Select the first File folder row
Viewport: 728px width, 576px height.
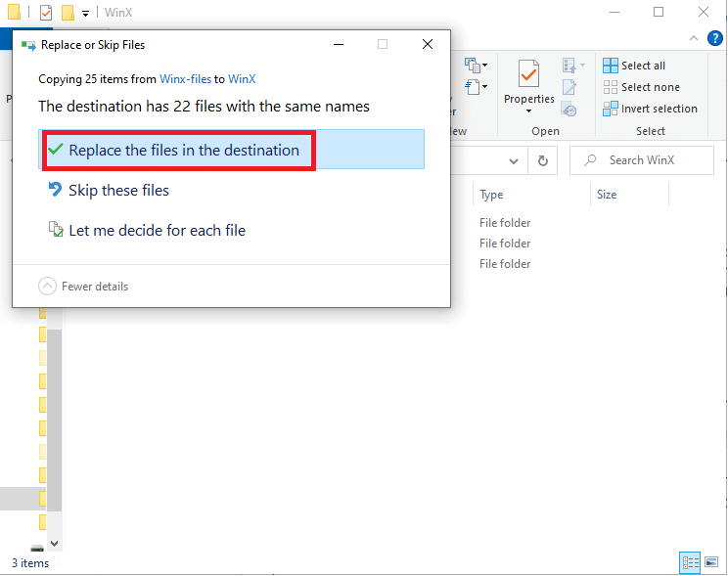click(x=505, y=223)
